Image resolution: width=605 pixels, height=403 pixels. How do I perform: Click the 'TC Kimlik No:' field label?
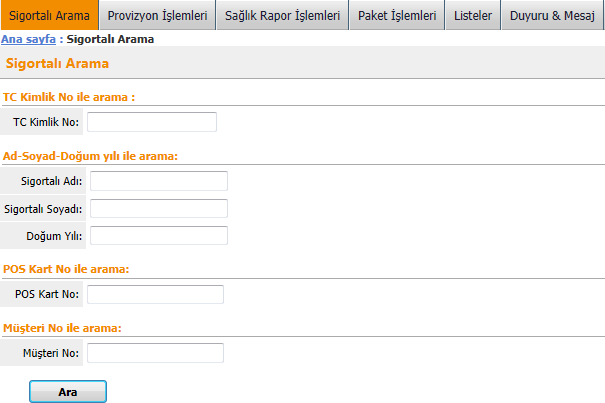point(46,122)
